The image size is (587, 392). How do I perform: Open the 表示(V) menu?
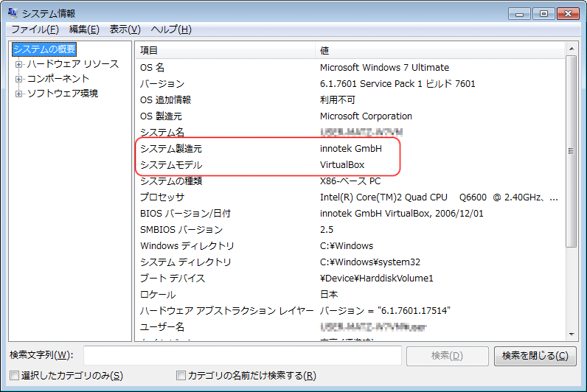(125, 29)
